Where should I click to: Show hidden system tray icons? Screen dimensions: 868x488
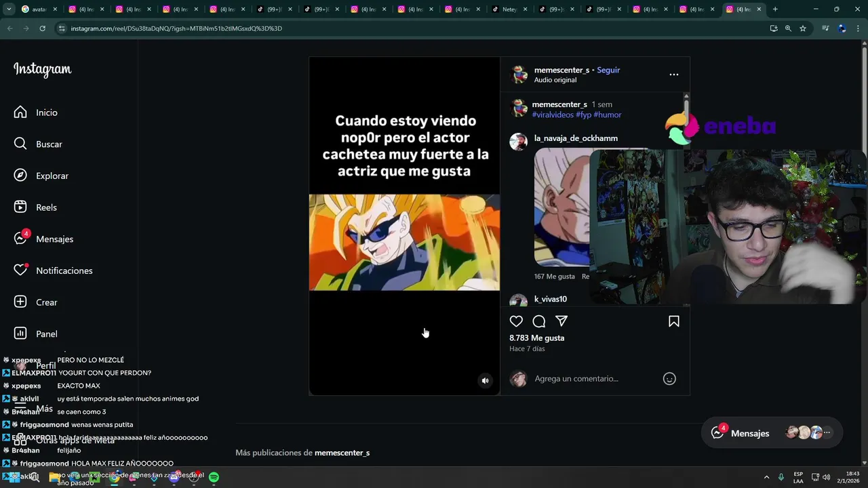[x=766, y=477]
